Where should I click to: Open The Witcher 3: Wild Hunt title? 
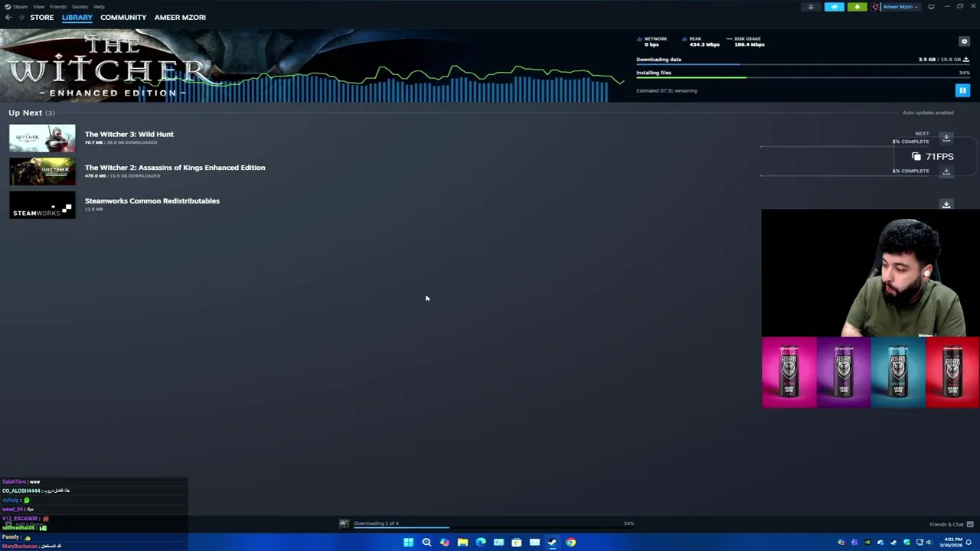click(129, 134)
